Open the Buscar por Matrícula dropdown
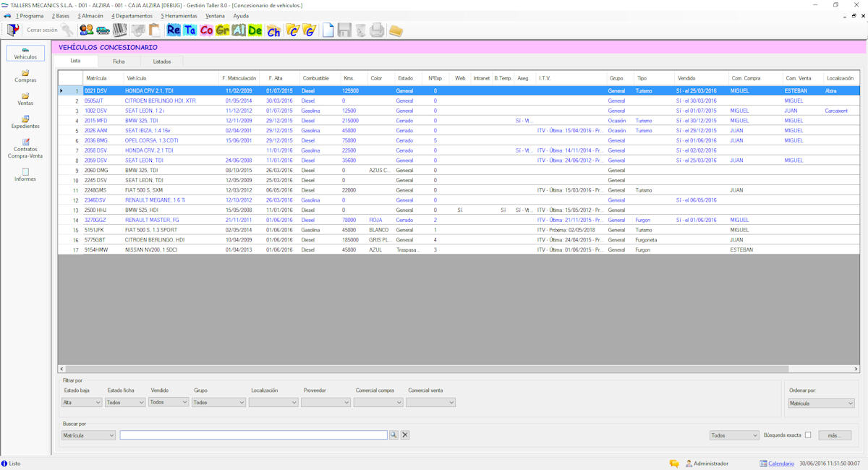The width and height of the screenshot is (868, 470). pos(88,435)
